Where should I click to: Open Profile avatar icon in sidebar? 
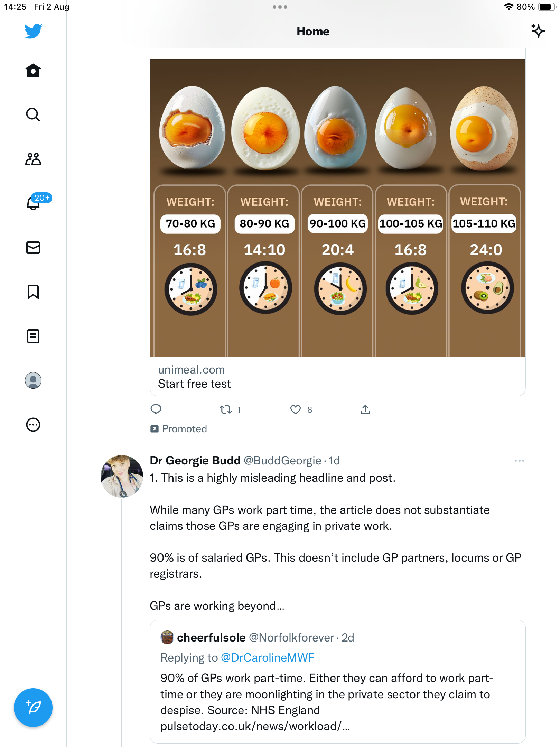[x=33, y=380]
